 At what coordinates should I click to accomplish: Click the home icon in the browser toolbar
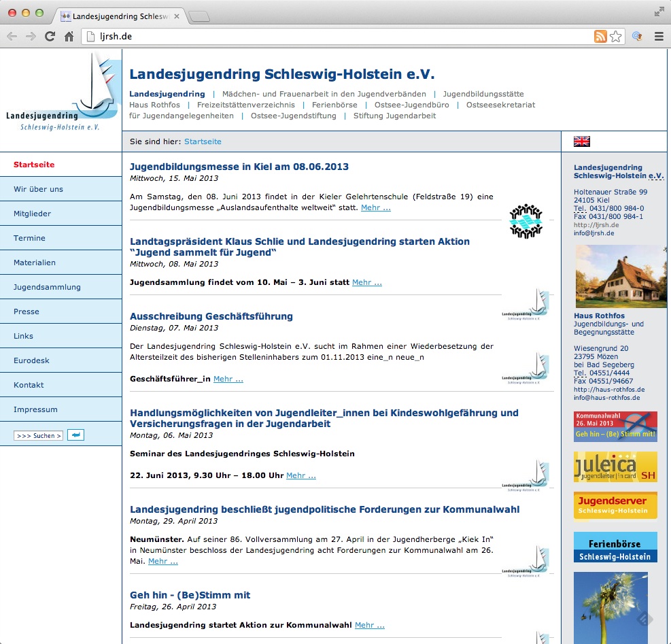(68, 36)
